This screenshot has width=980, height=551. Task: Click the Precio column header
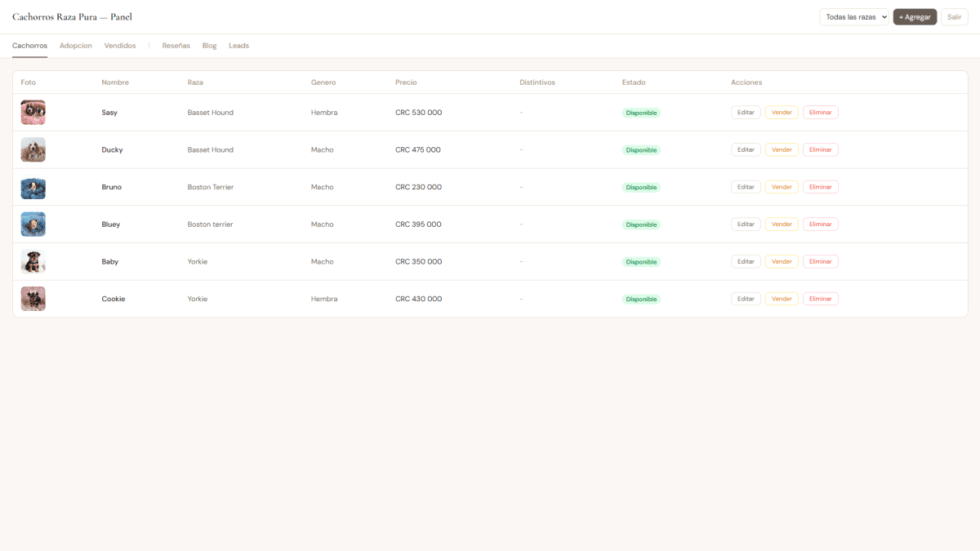[x=406, y=82]
